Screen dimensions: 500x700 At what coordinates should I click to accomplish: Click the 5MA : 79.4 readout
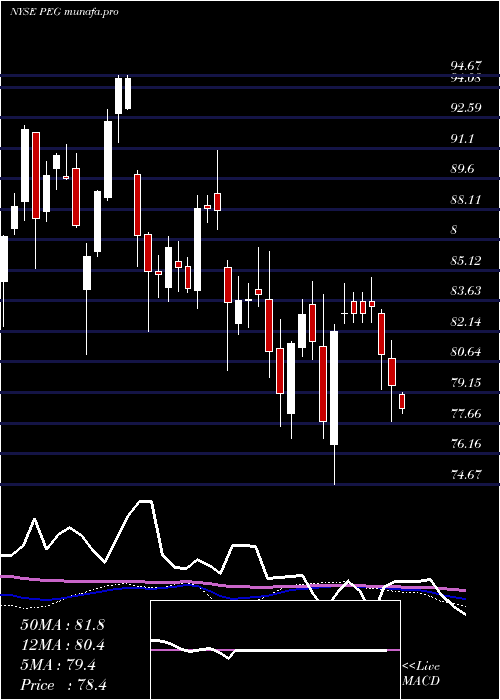tap(58, 665)
